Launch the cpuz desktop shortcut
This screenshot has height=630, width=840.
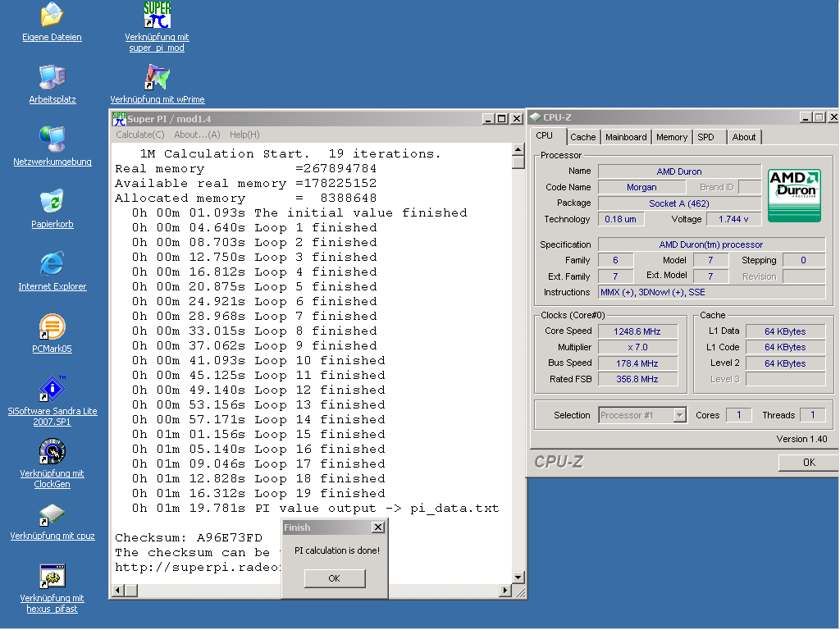click(52, 514)
